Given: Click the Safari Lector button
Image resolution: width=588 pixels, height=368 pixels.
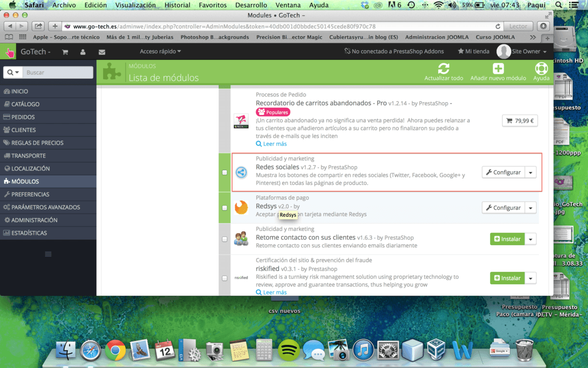Looking at the screenshot, I should 518,26.
